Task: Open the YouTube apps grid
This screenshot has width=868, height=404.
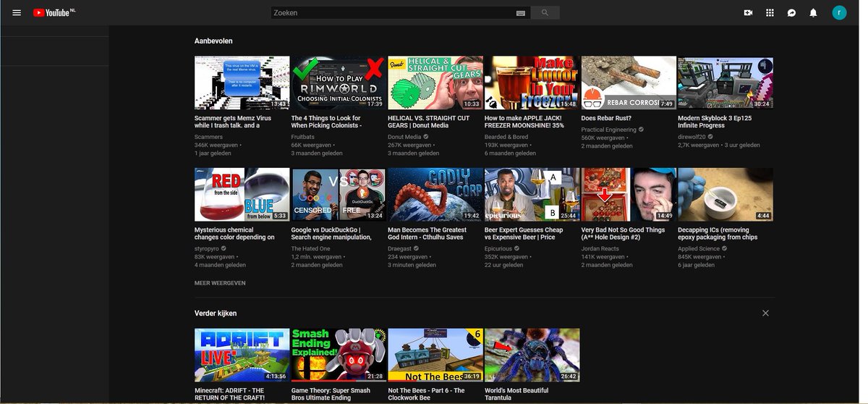Action: tap(770, 13)
